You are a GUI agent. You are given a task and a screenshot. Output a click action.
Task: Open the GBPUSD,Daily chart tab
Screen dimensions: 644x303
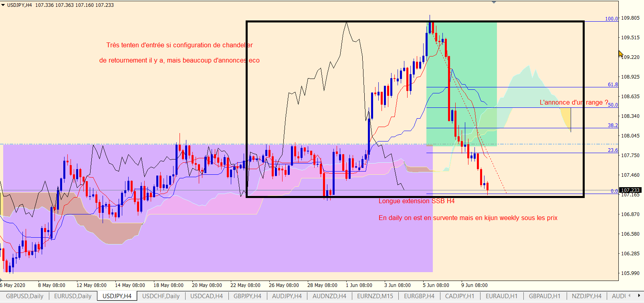pyautogui.click(x=24, y=296)
